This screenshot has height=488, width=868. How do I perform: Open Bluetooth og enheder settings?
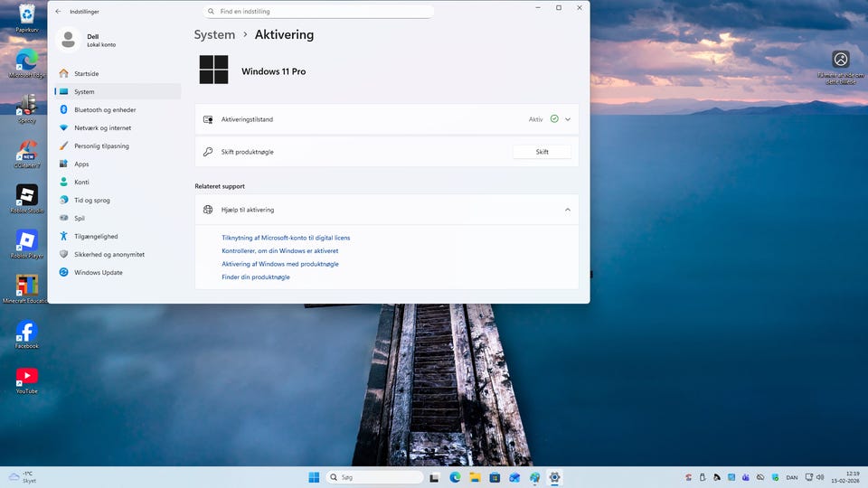pos(104,110)
